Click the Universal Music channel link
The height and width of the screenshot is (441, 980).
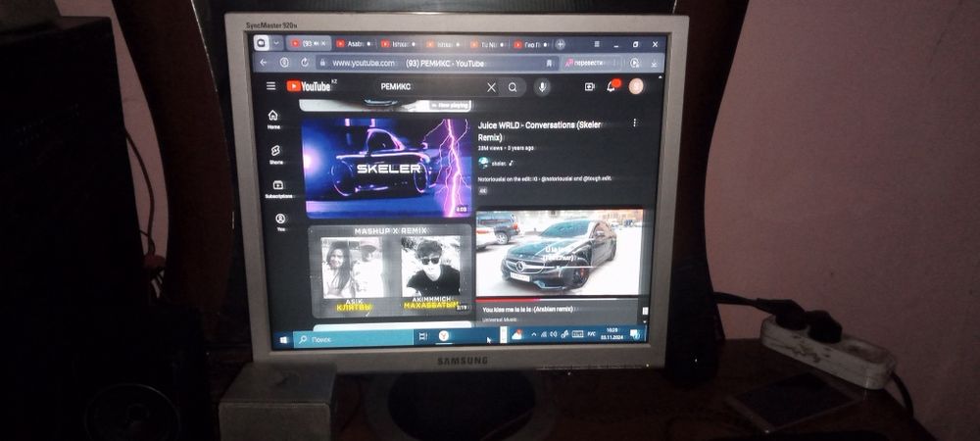click(x=498, y=319)
